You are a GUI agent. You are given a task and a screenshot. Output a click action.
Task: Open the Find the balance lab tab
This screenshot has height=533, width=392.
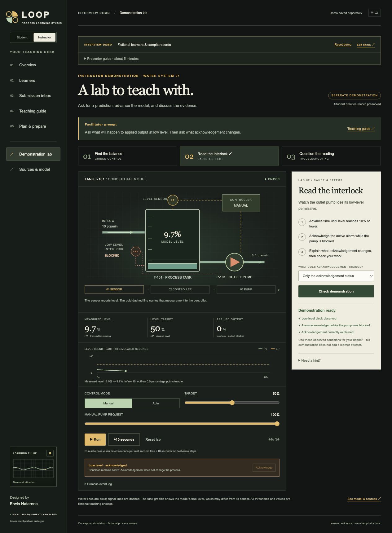(128, 156)
